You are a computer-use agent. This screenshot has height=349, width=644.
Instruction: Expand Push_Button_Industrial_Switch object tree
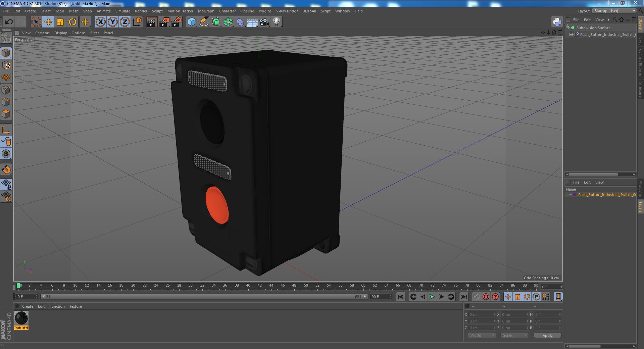click(x=571, y=34)
